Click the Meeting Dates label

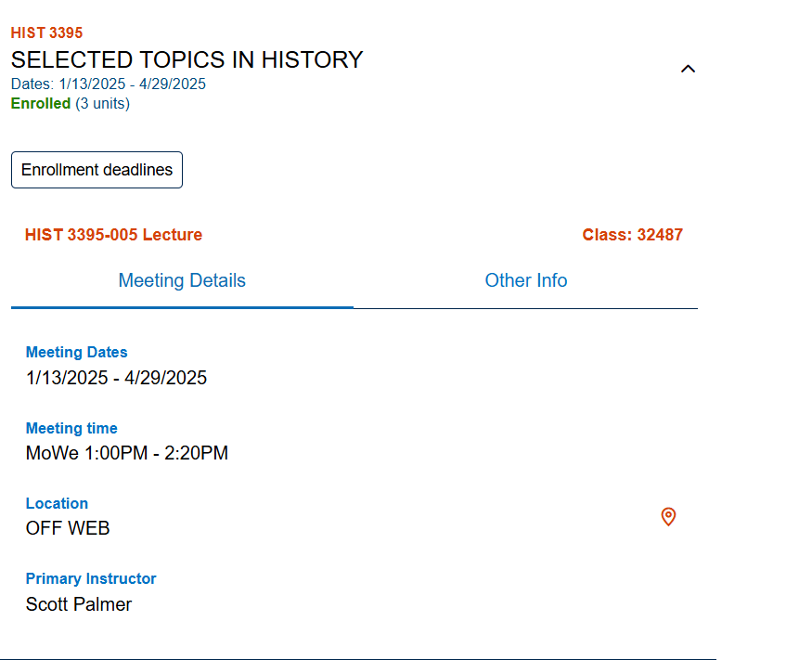click(x=76, y=353)
